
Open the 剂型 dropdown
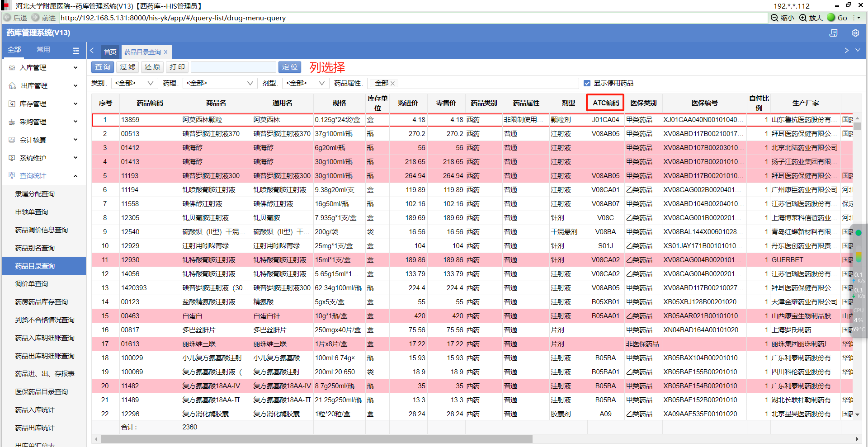pyautogui.click(x=305, y=83)
